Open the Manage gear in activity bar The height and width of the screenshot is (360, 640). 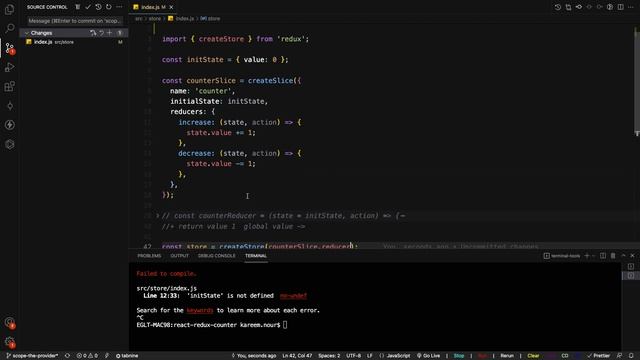click(9, 342)
